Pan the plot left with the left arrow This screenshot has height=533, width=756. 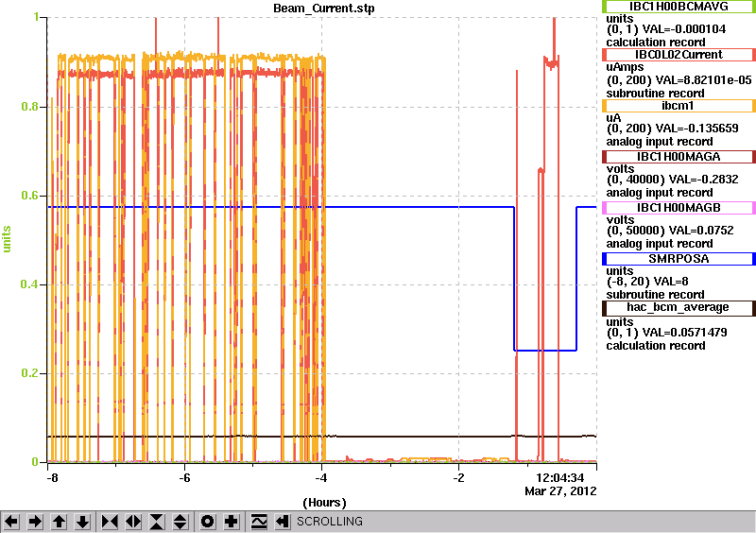(x=11, y=522)
